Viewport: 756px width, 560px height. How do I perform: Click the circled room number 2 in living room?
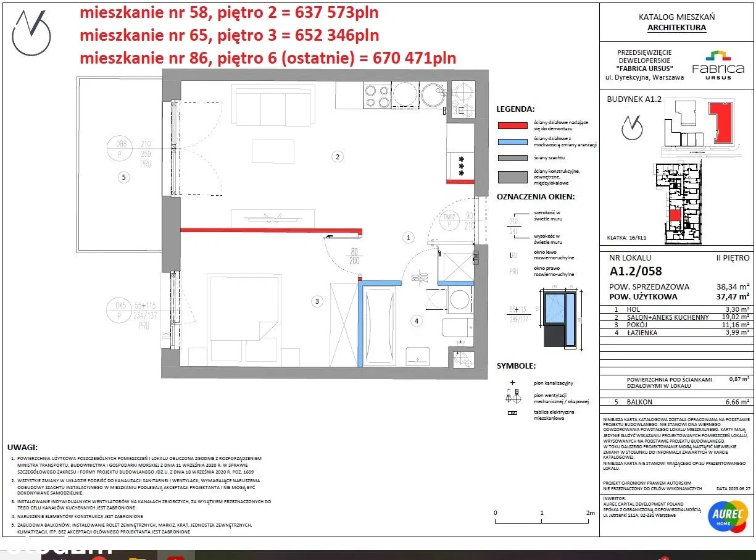coord(337,157)
